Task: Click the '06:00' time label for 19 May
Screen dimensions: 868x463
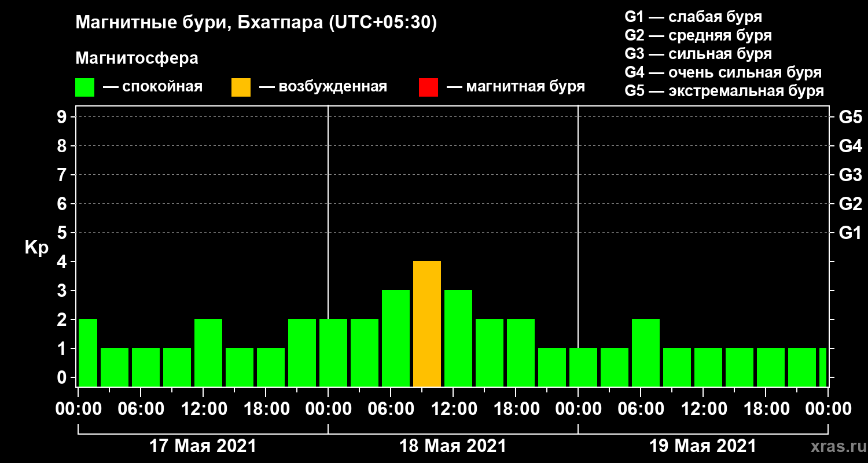Action: click(641, 409)
